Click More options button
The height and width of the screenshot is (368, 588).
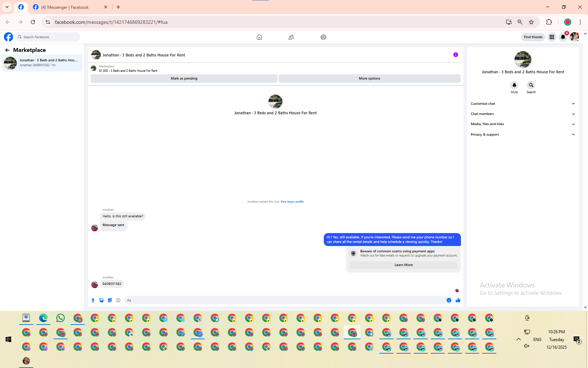click(x=370, y=79)
